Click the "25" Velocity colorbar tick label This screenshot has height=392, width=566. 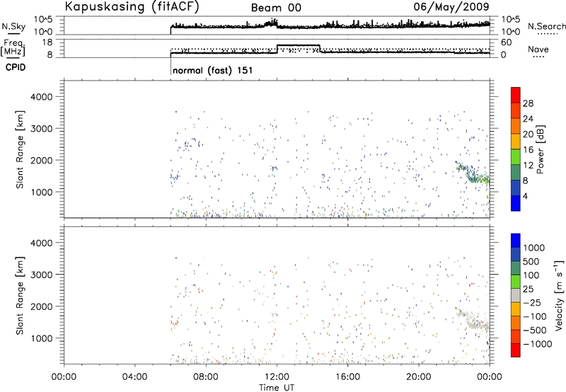coord(529,289)
